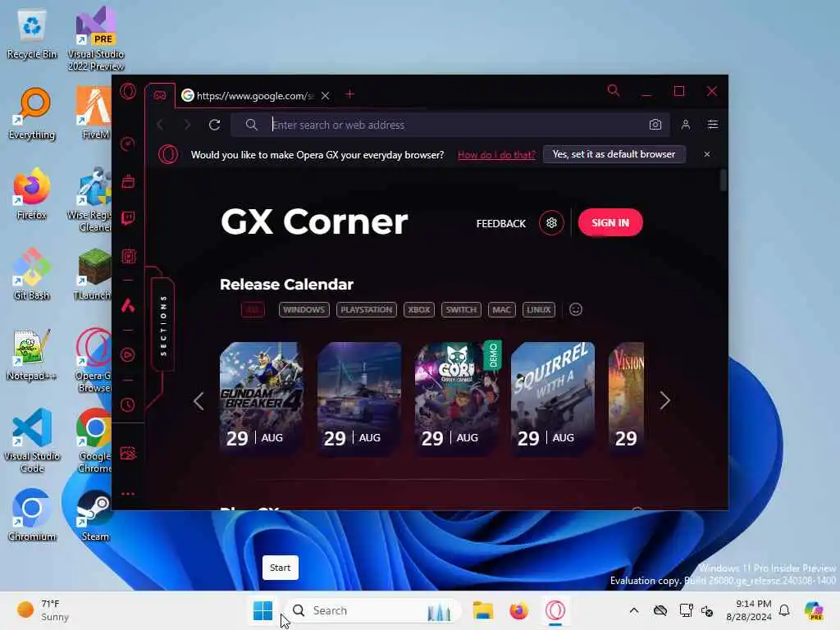Open GX Cleaner sidebar icon
This screenshot has height=630, width=840.
(128, 181)
